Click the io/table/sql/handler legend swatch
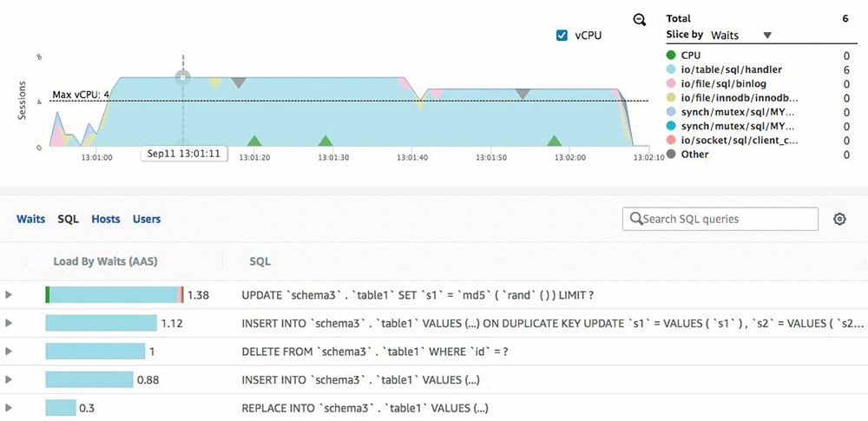This screenshot has width=868, height=421. [671, 69]
